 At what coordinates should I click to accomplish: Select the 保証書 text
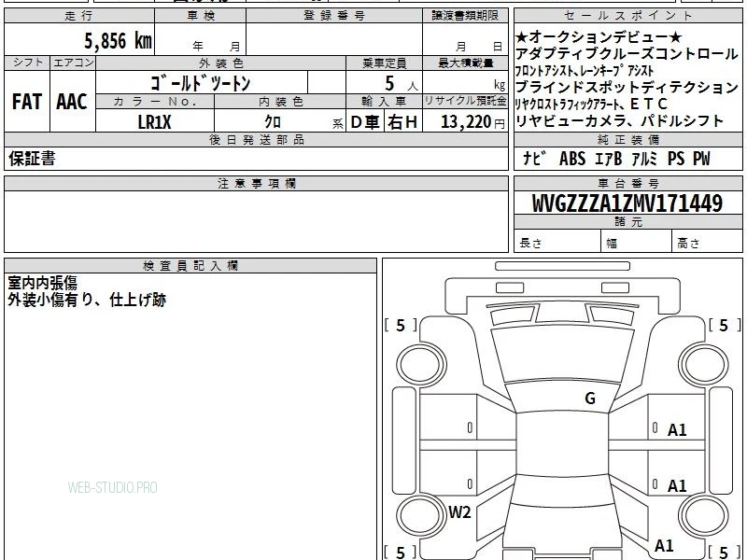[32, 159]
